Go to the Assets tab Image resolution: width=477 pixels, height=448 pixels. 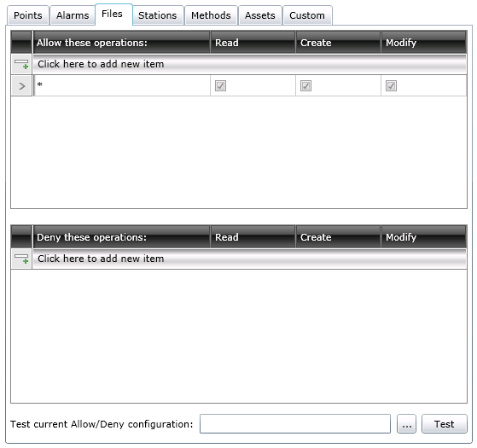(x=260, y=15)
